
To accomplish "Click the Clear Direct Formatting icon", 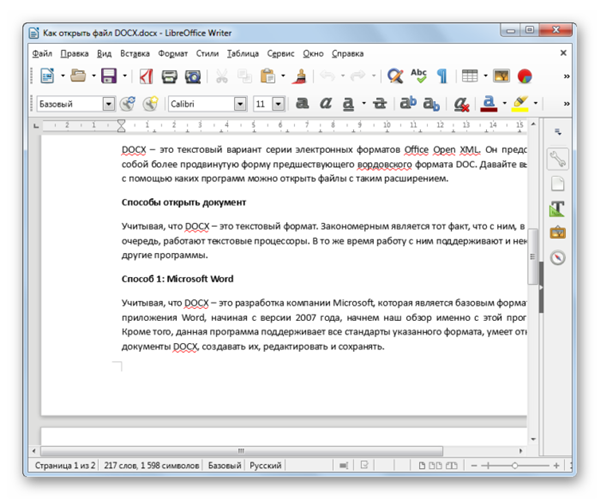I will (461, 104).
